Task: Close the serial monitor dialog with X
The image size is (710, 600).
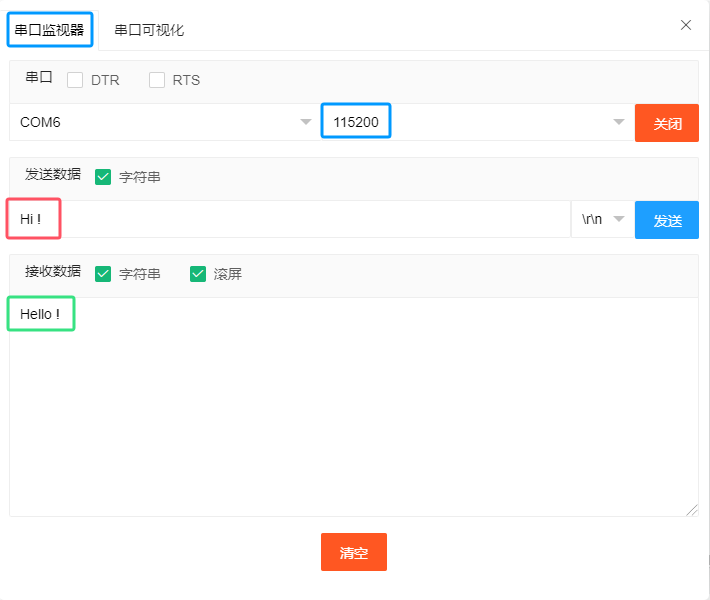Action: tap(686, 25)
